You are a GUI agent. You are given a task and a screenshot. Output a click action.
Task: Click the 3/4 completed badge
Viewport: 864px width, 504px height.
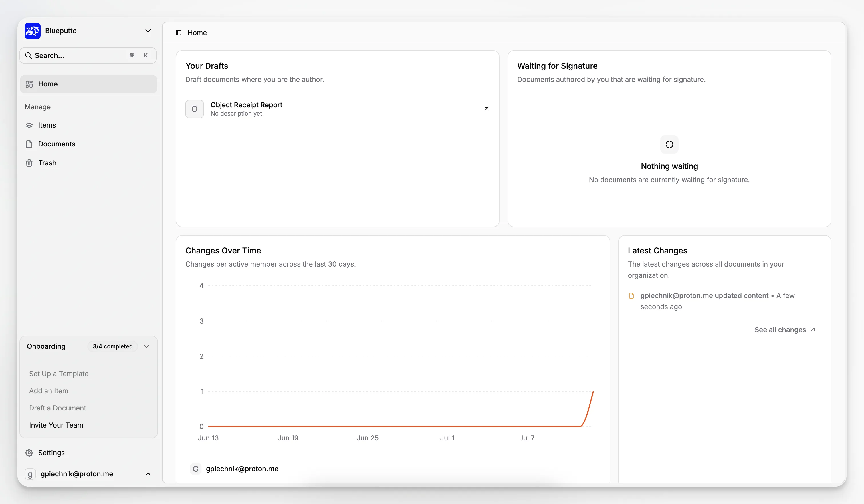coord(112,346)
